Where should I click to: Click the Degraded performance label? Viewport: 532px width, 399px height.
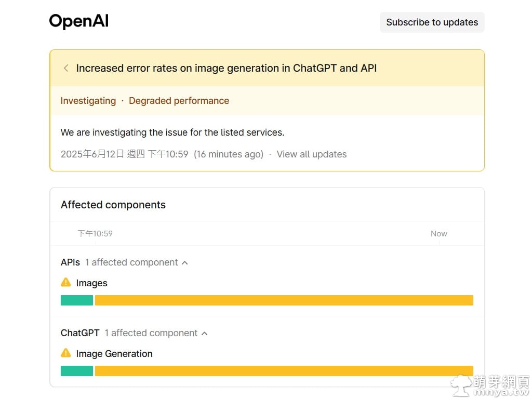(179, 101)
